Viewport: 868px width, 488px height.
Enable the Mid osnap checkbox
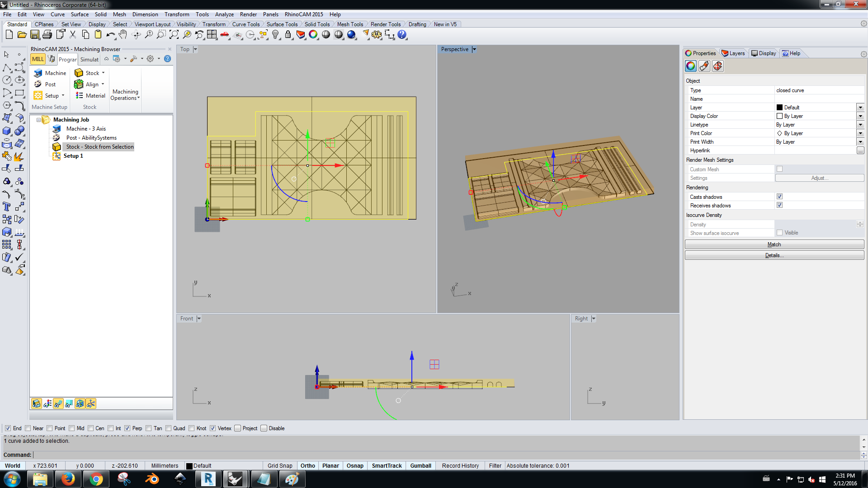[x=72, y=428]
